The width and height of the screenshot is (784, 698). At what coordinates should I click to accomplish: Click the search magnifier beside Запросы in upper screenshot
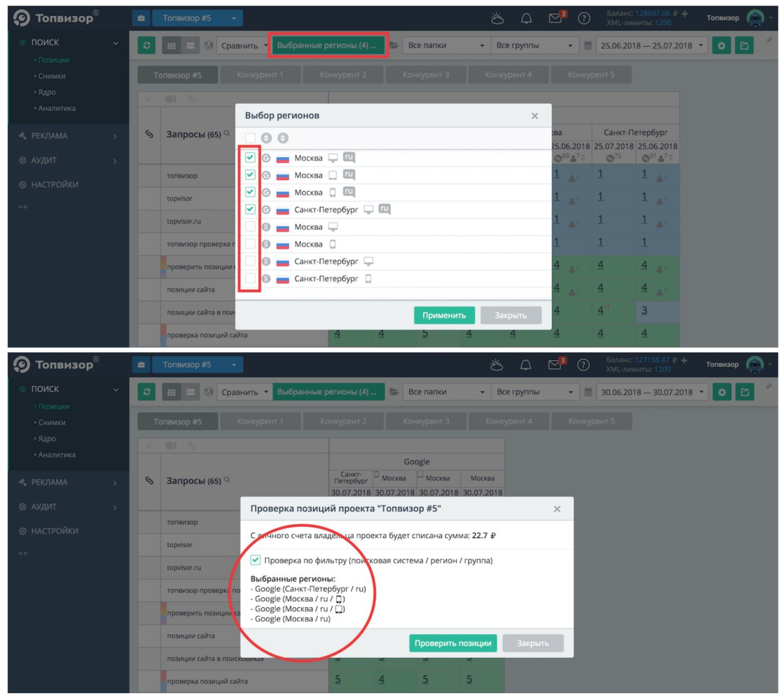point(227,133)
